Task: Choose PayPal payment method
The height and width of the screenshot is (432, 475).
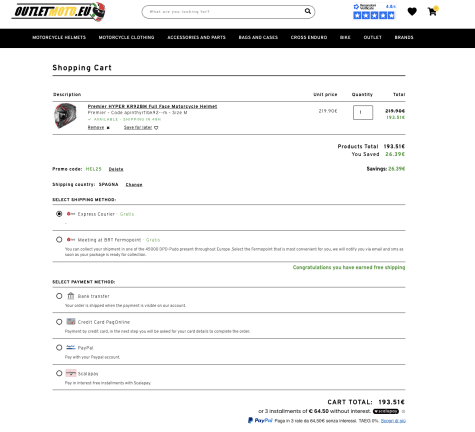Action: click(59, 348)
